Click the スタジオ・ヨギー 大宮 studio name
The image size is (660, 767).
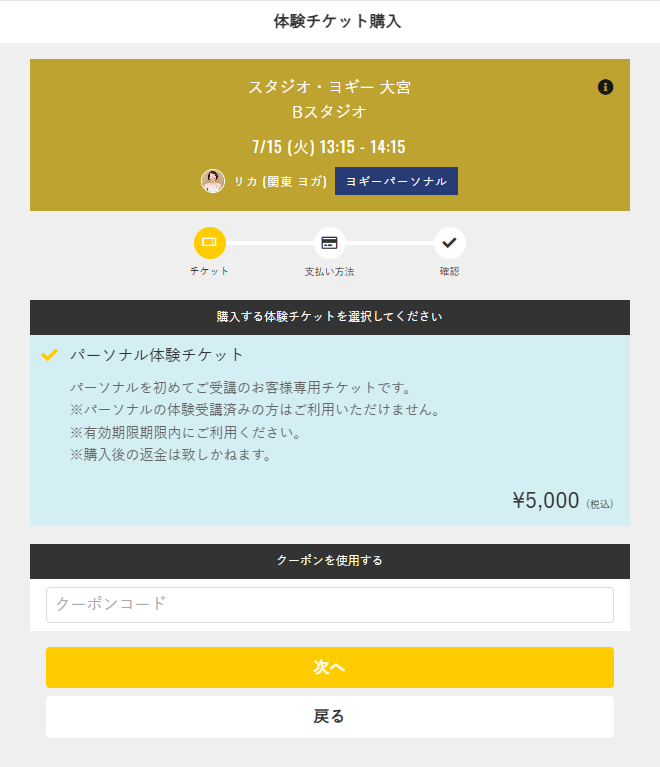coord(329,87)
